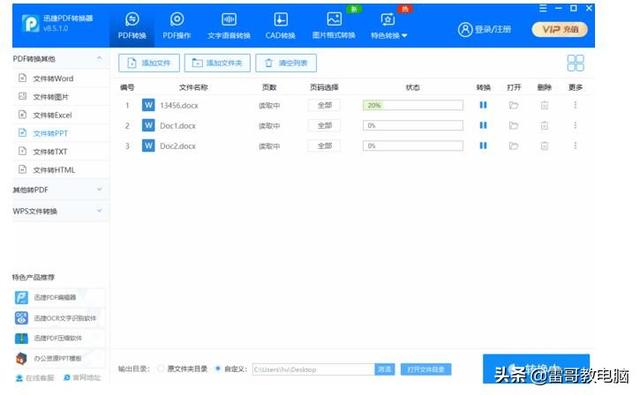The width and height of the screenshot is (640, 395).
Task: Switch to the PDF操作 tab
Action: (177, 26)
